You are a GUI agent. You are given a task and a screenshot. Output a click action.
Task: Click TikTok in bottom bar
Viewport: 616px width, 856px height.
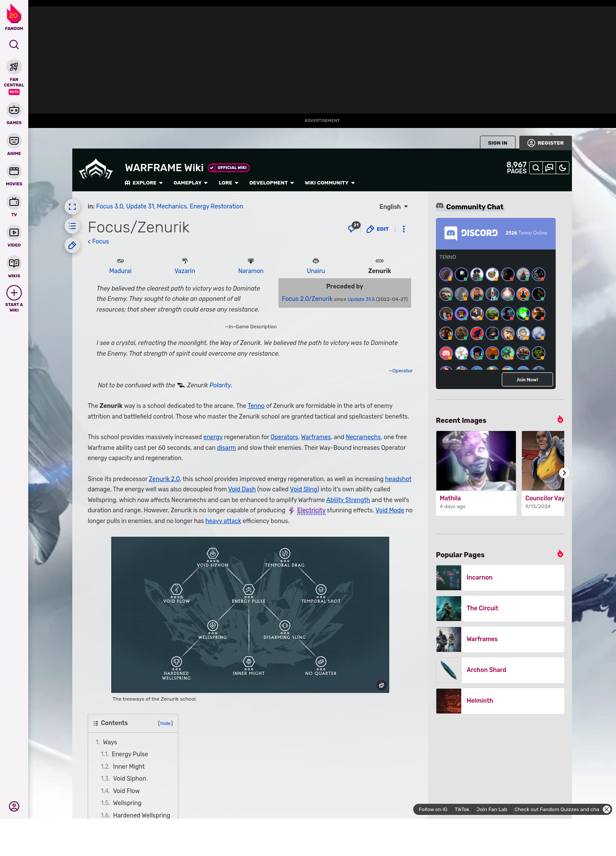[462, 809]
